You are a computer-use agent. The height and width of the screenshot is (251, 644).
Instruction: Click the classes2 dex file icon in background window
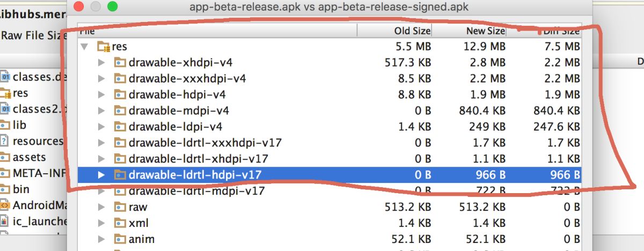5,109
